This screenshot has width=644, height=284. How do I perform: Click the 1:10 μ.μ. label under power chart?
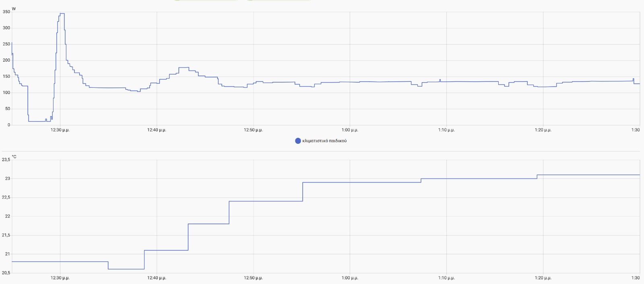[446, 130]
